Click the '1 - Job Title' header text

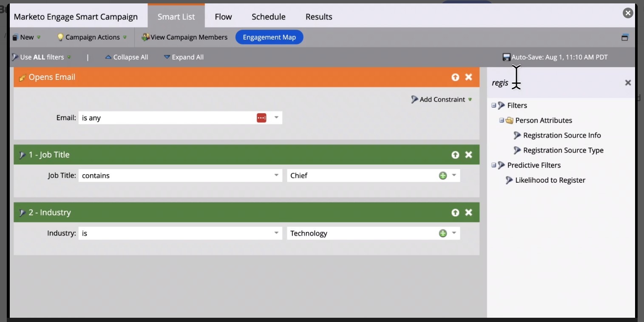[x=49, y=155]
